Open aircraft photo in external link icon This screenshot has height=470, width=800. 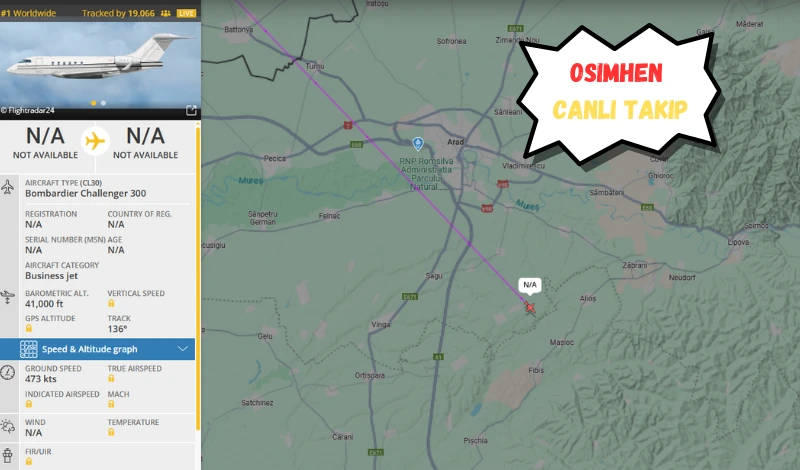click(x=191, y=111)
